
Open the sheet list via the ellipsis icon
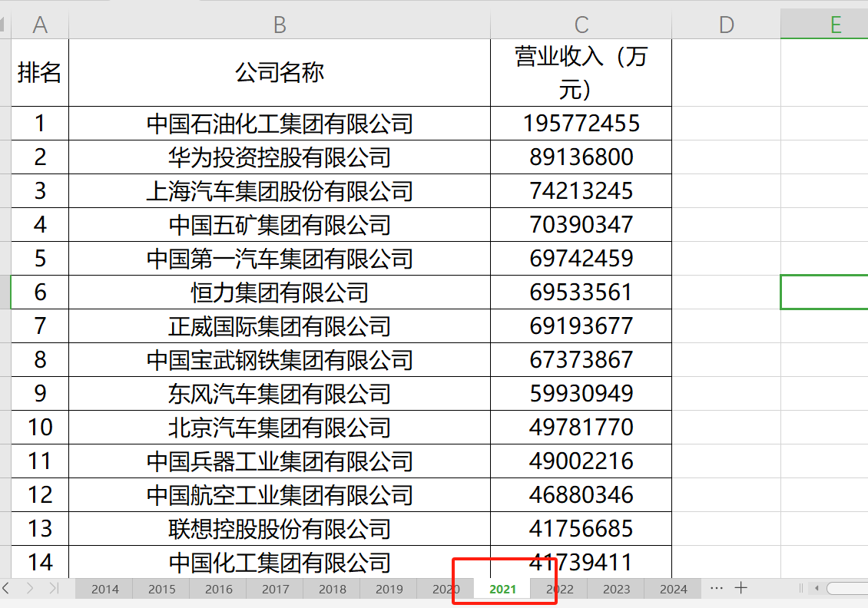point(717,588)
